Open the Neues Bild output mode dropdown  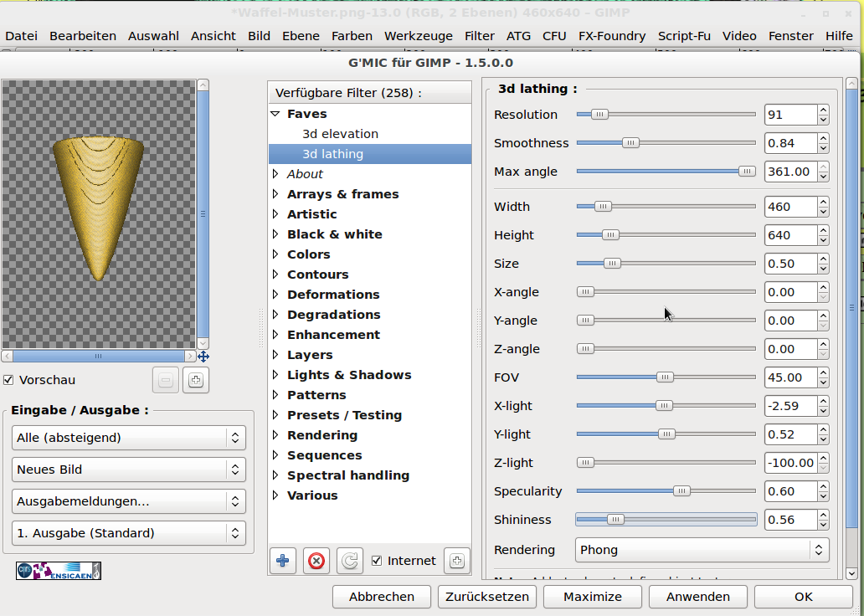click(x=129, y=470)
